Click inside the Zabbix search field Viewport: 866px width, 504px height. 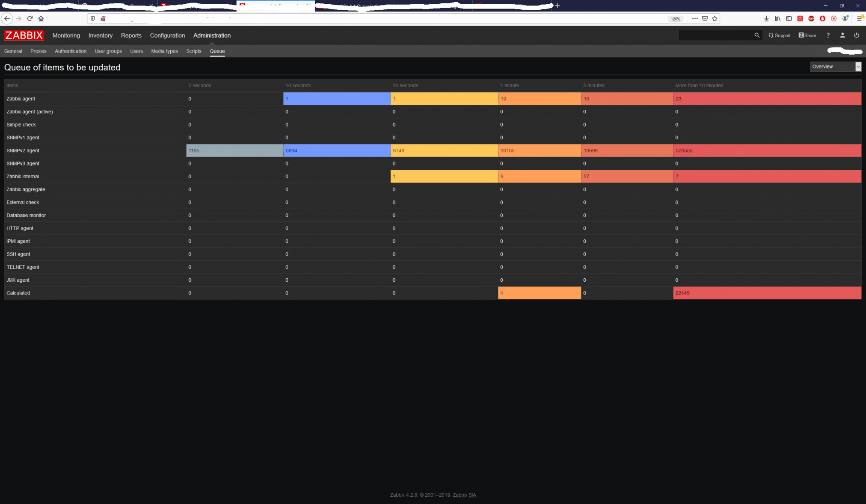tap(715, 35)
